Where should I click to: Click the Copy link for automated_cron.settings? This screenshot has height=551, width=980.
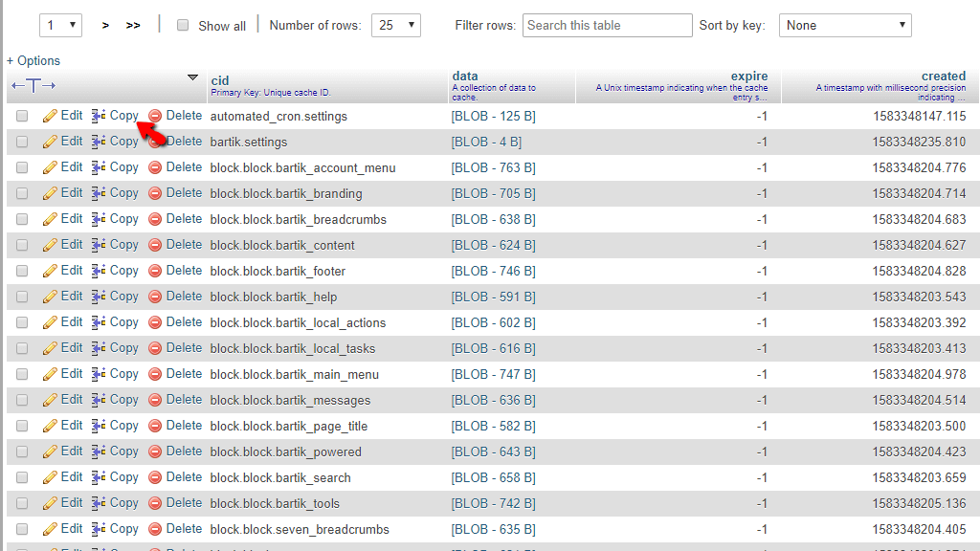click(x=123, y=116)
